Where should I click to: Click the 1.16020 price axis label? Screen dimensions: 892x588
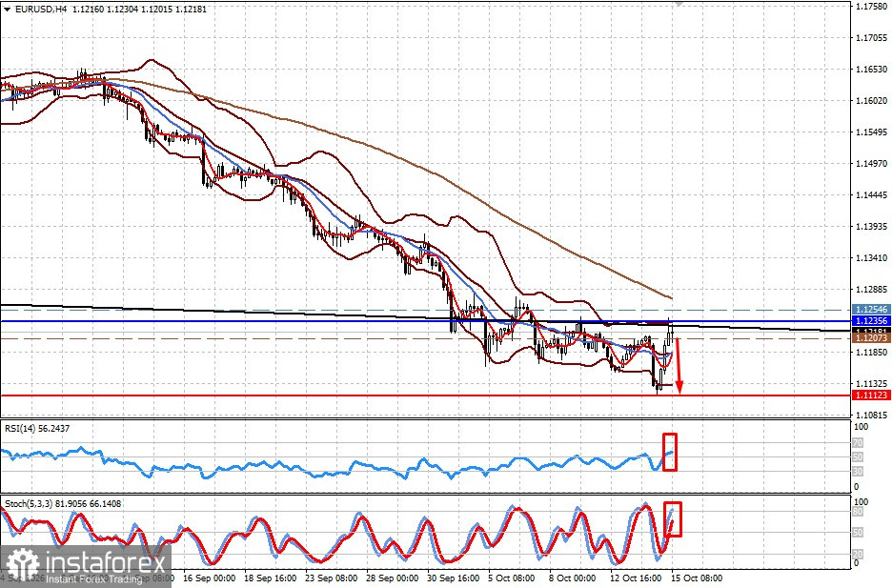[872, 101]
